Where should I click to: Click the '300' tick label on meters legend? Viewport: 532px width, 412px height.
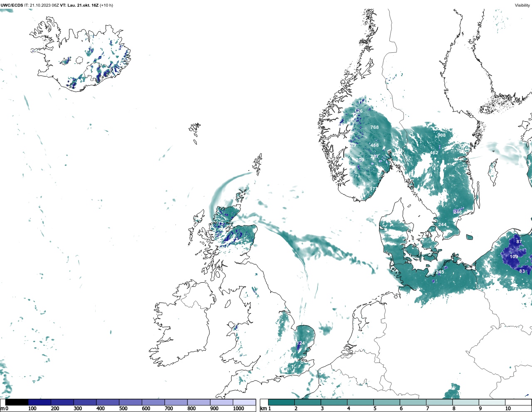coord(78,409)
